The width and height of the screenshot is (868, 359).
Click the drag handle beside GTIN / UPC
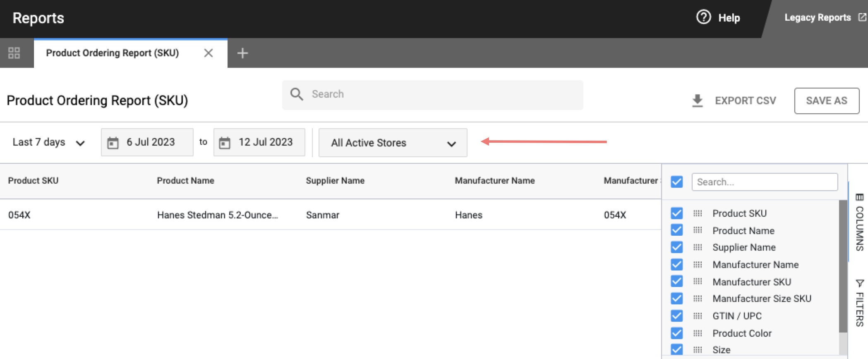[698, 316]
